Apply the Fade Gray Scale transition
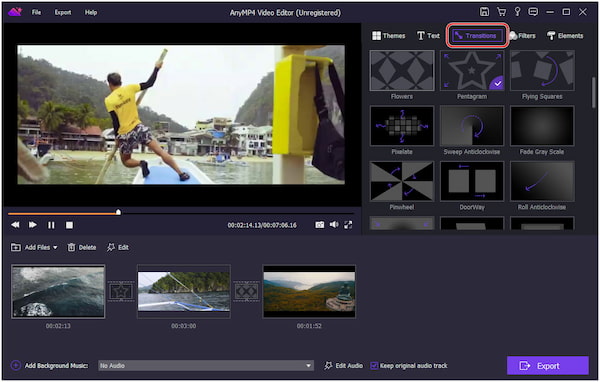The height and width of the screenshot is (382, 600). click(x=542, y=126)
